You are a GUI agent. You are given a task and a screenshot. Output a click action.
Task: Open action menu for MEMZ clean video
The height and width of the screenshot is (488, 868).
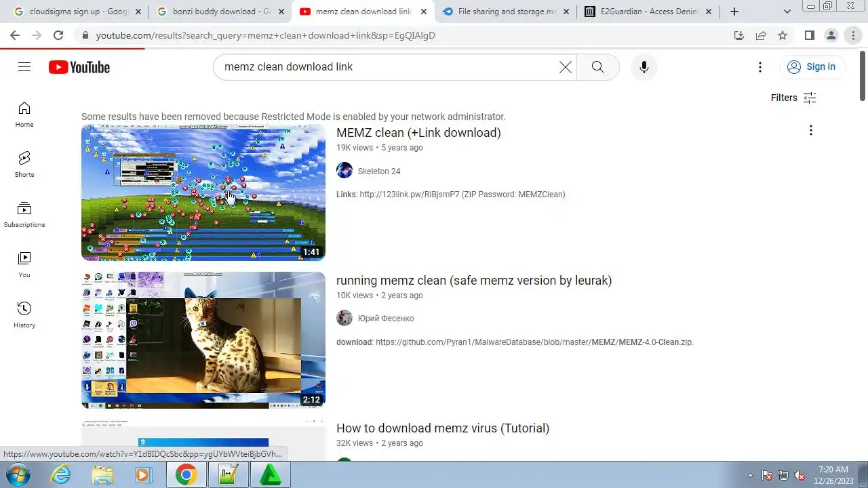point(810,130)
